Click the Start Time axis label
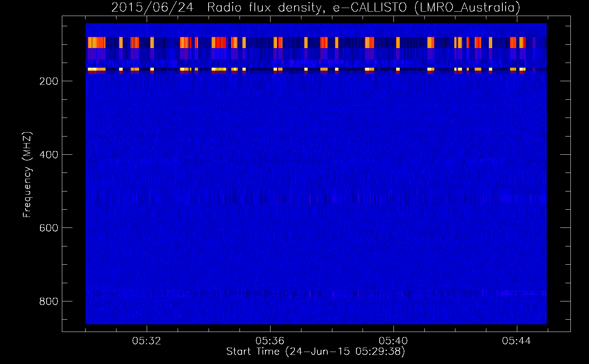Image resolution: width=589 pixels, height=364 pixels. point(316,352)
